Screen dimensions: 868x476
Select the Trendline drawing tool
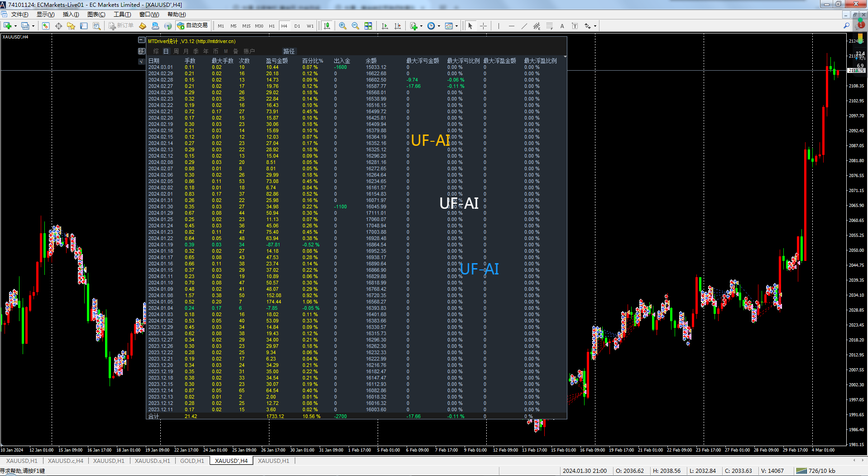coord(524,26)
